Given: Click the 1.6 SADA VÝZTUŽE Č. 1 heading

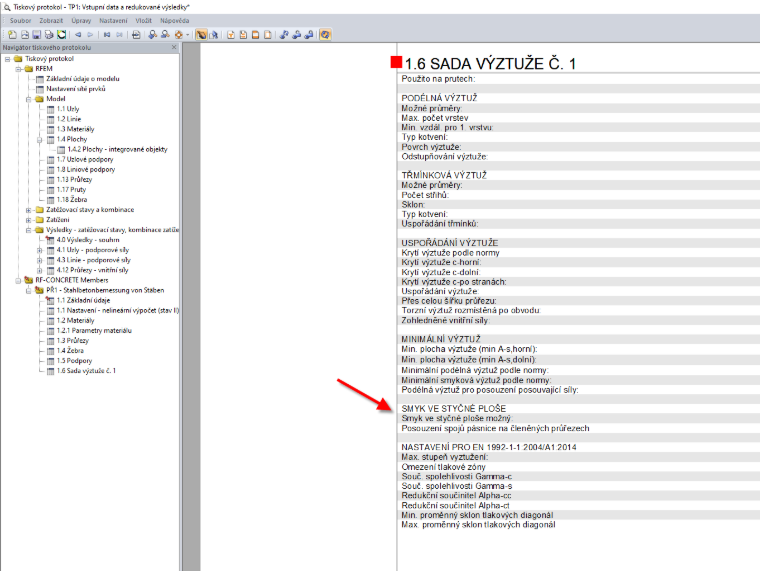Looking at the screenshot, I should tap(490, 63).
